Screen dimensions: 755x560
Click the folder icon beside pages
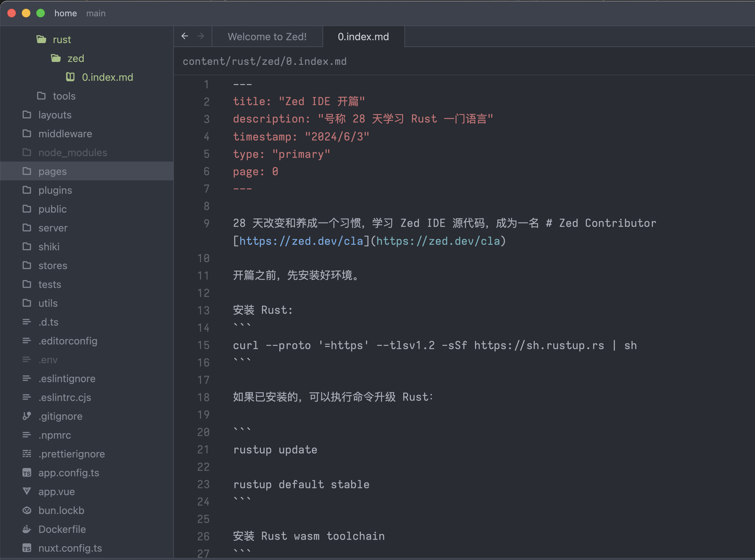coord(27,171)
